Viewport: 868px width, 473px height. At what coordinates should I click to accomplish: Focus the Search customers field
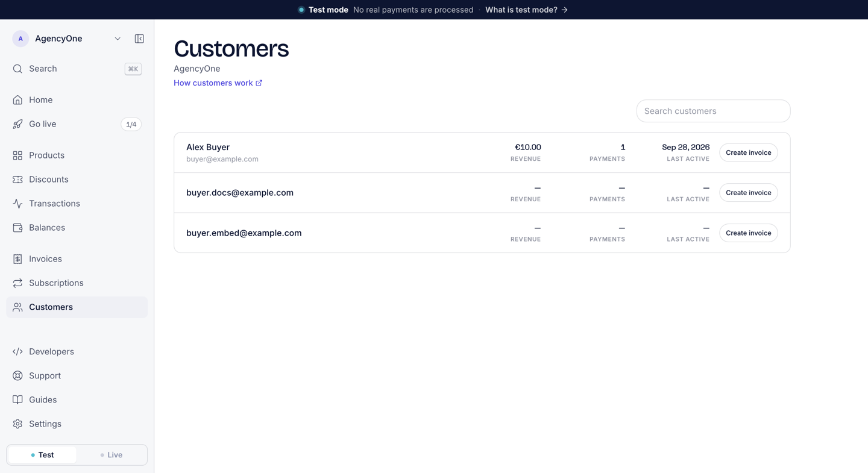click(x=713, y=111)
